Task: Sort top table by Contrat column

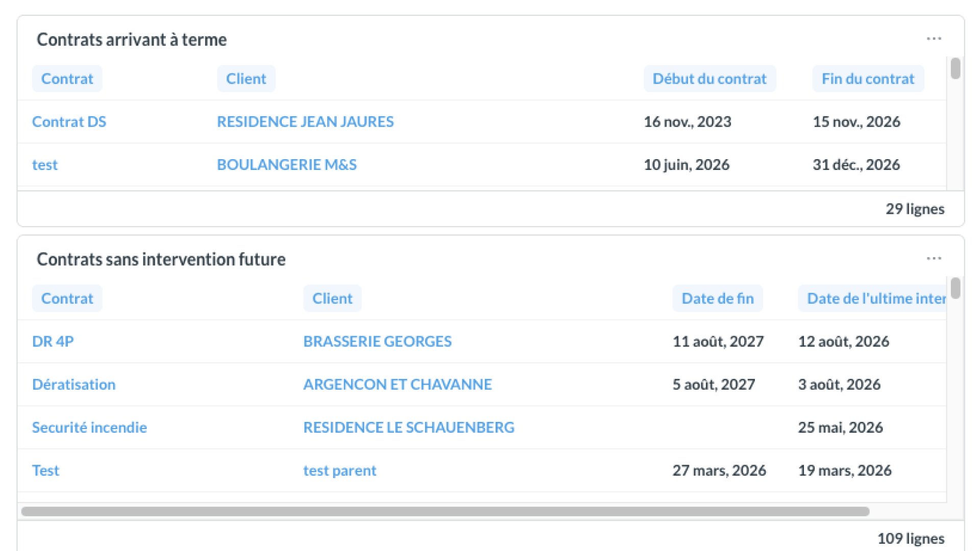Action: tap(67, 79)
